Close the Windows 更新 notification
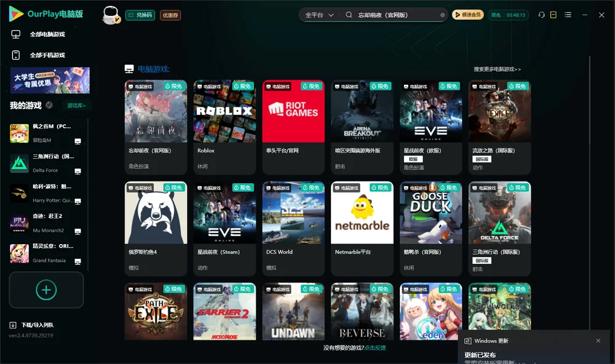The image size is (615, 364). [x=598, y=341]
